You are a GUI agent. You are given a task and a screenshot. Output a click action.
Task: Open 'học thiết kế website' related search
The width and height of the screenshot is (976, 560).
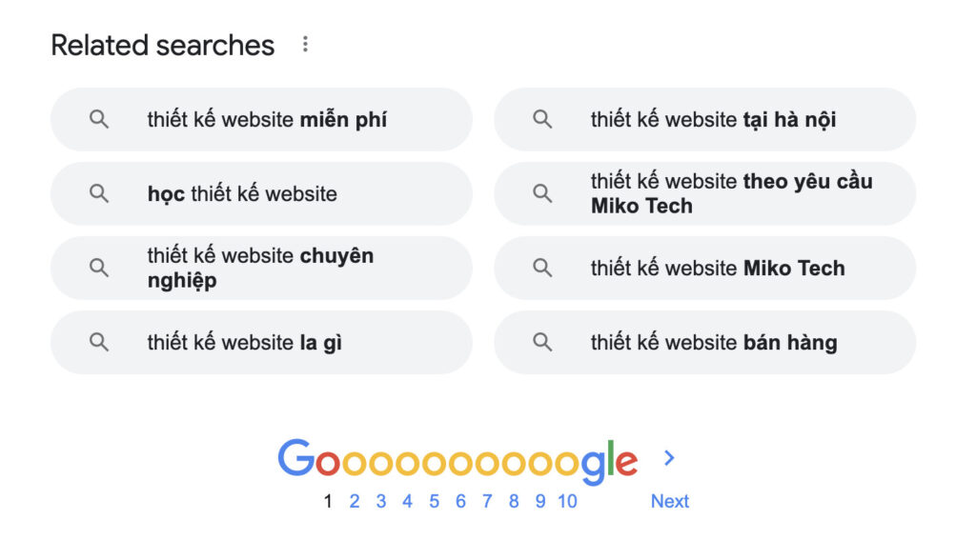coord(242,194)
